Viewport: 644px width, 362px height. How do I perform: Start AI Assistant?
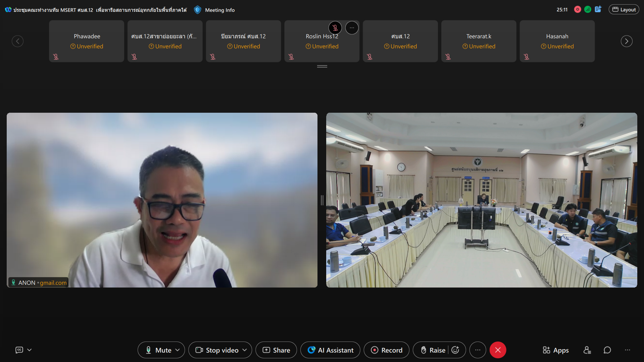(x=330, y=350)
